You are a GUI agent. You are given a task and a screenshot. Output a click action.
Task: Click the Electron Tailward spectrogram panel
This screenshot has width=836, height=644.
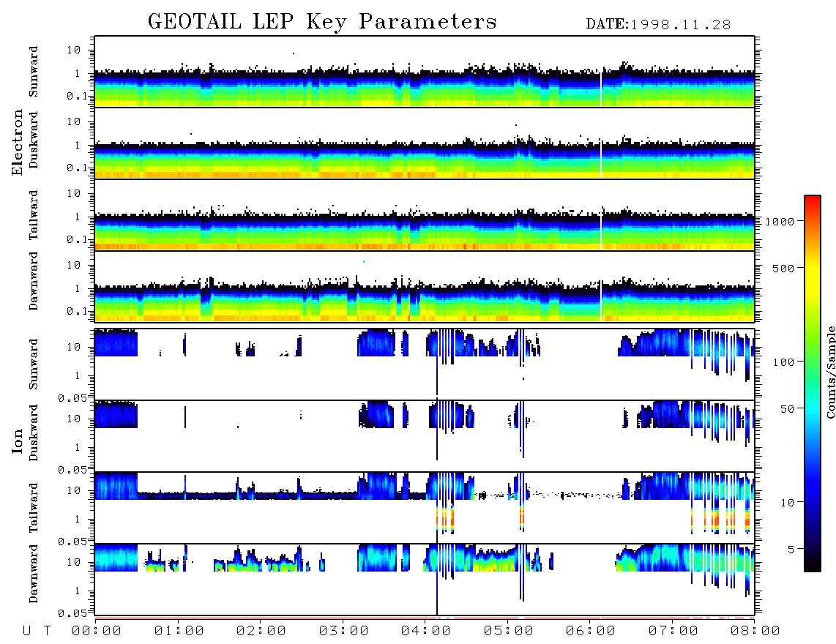pos(425,215)
